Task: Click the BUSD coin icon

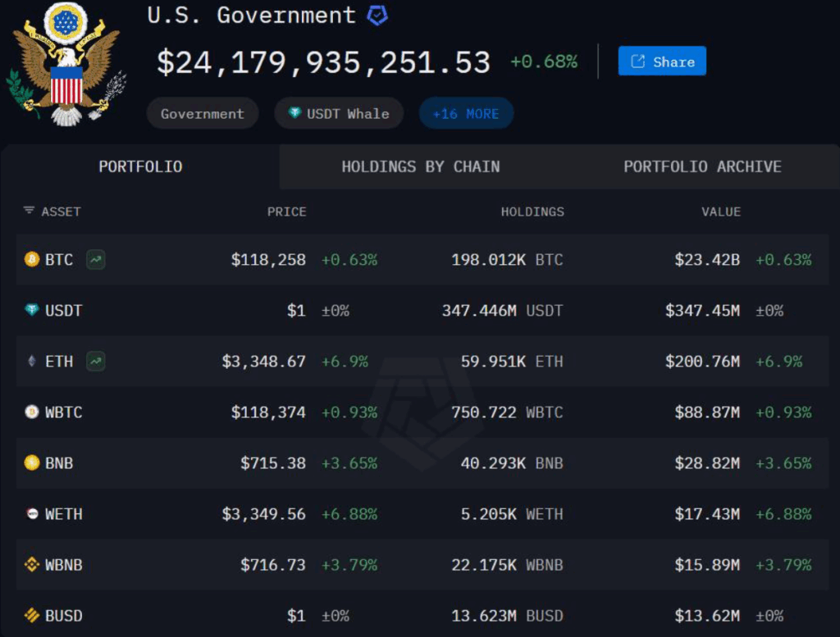Action: coord(32,615)
